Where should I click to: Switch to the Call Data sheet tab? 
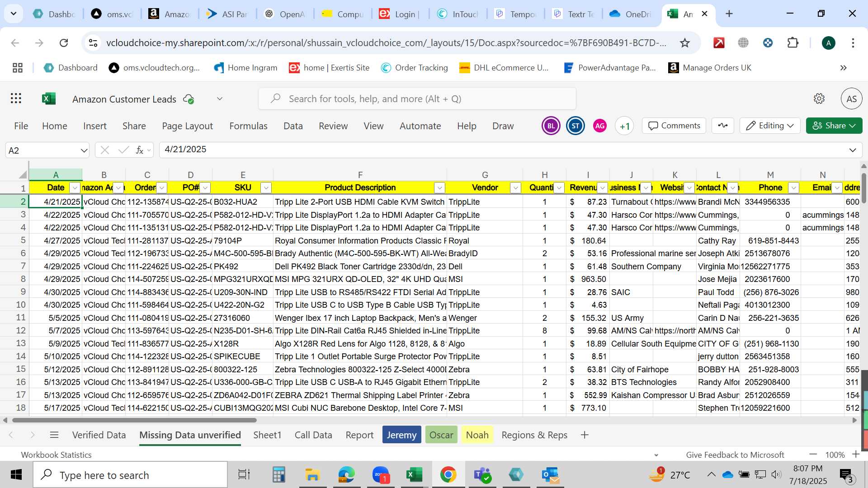point(313,435)
